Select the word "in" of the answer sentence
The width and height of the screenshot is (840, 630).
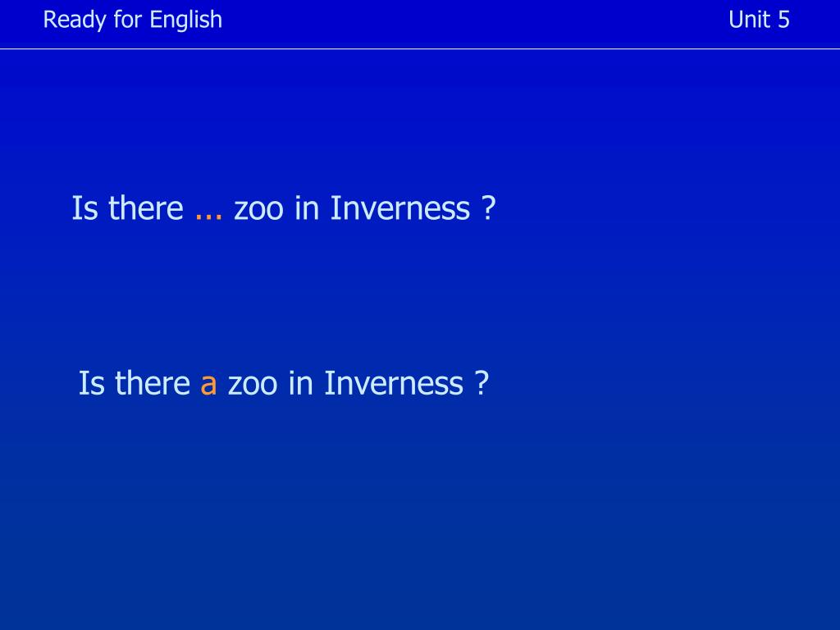coord(300,383)
